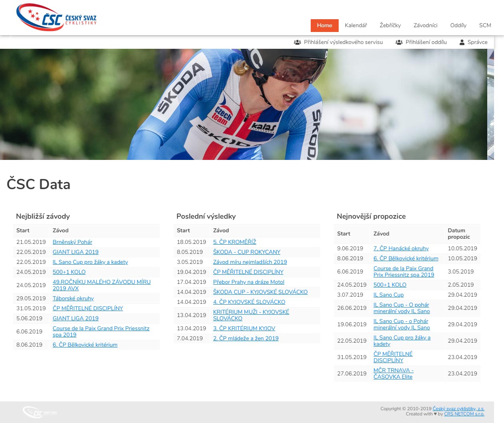Open GIANT LIGA 2019 on 5.06.2019
This screenshot has height=423, width=504.
tap(75, 318)
